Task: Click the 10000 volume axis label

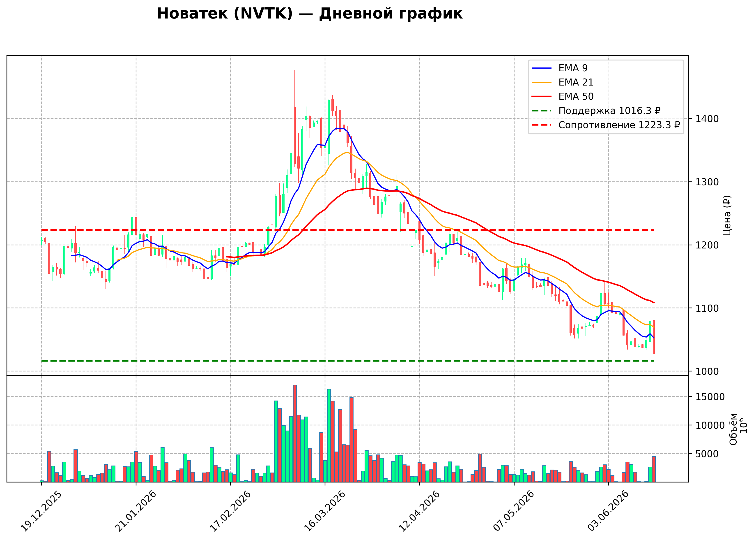Action: (x=710, y=425)
